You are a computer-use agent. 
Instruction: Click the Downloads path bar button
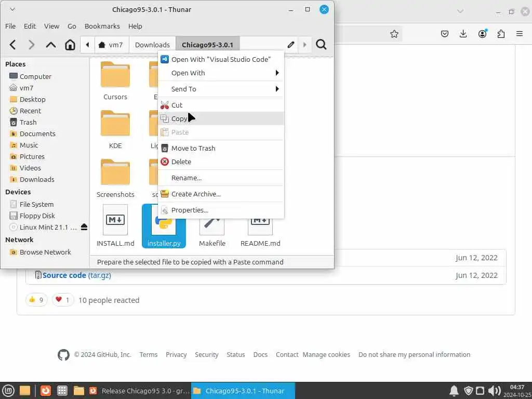point(152,45)
